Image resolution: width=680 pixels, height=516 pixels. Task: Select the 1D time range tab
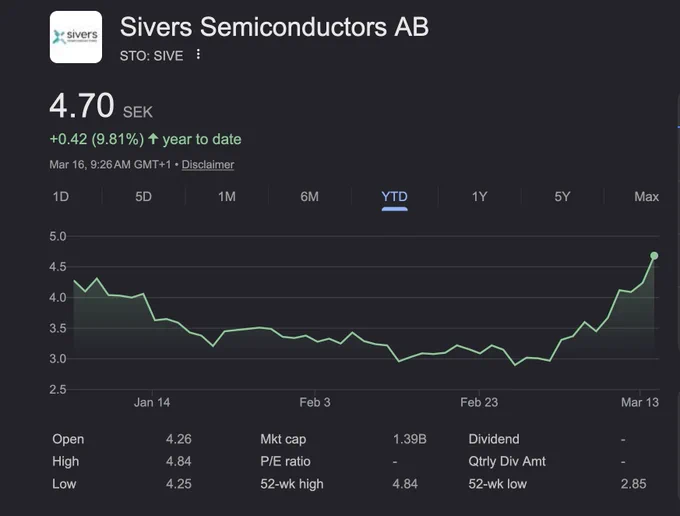coord(61,197)
